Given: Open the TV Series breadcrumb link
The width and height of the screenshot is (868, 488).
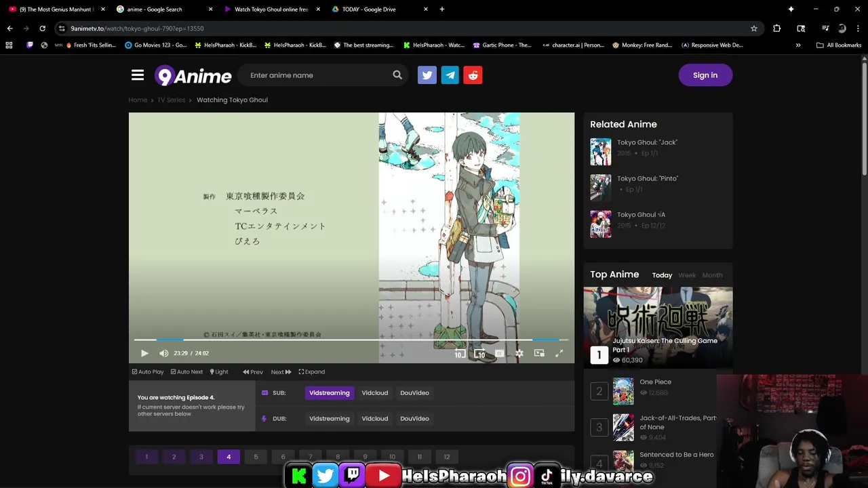Looking at the screenshot, I should click(x=171, y=100).
